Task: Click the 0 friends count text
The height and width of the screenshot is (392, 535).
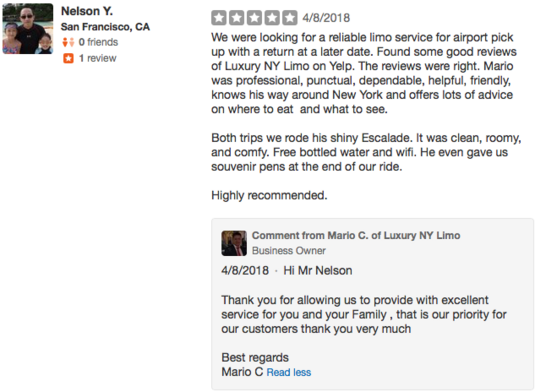Action: [98, 42]
